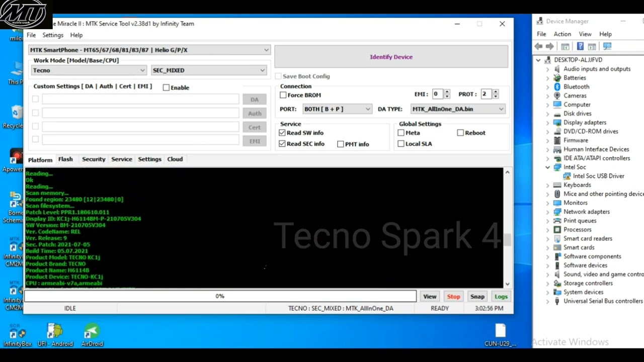Collapse the DESKTOP-ALJJFVD root node
644x362 pixels.
coord(538,60)
